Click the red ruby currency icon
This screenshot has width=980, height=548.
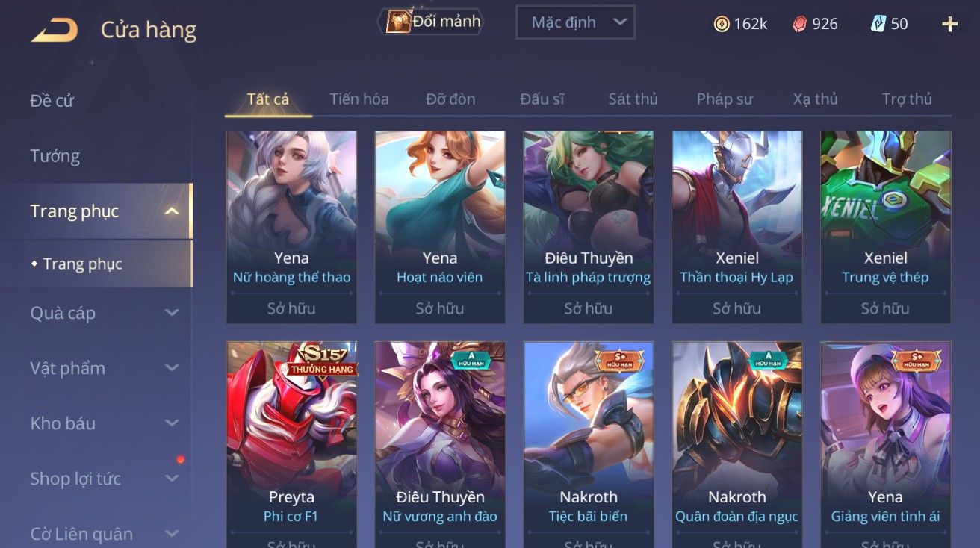pos(800,24)
